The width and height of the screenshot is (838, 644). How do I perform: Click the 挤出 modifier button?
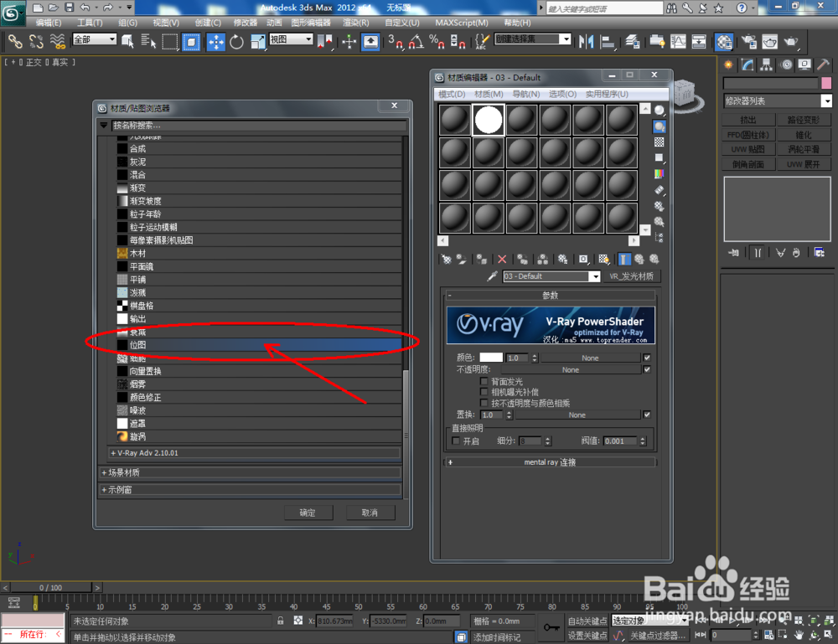(748, 120)
